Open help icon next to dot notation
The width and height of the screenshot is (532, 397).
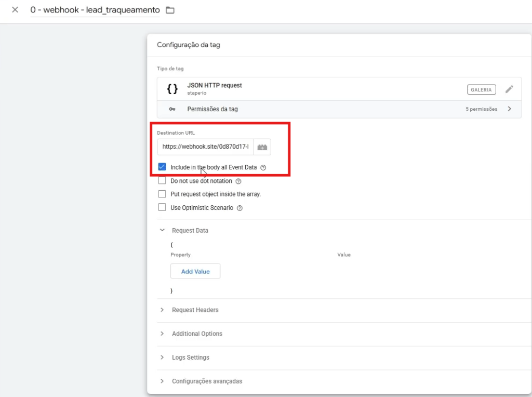coord(238,181)
